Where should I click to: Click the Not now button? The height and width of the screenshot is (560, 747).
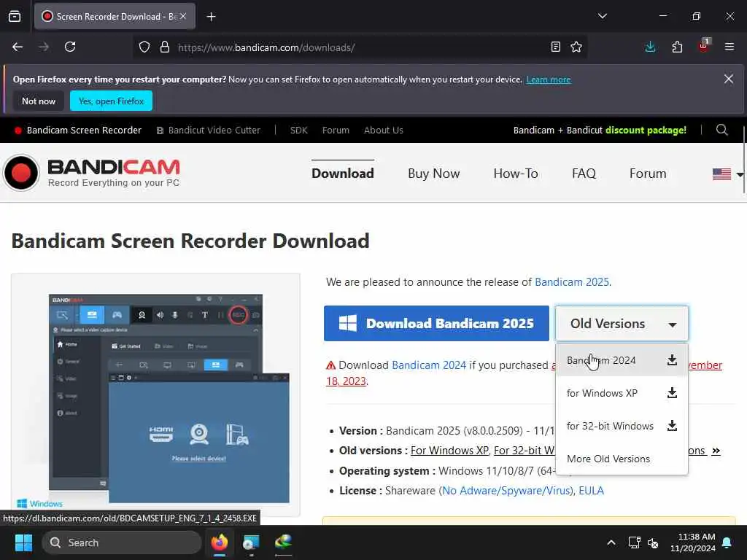click(x=39, y=101)
